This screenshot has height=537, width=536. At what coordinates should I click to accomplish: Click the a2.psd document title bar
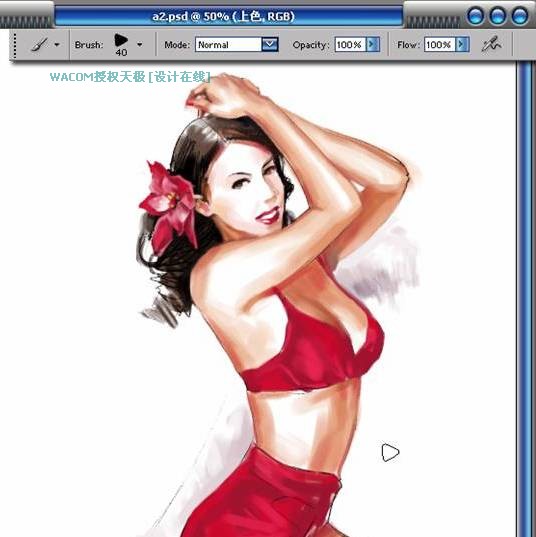click(228, 16)
